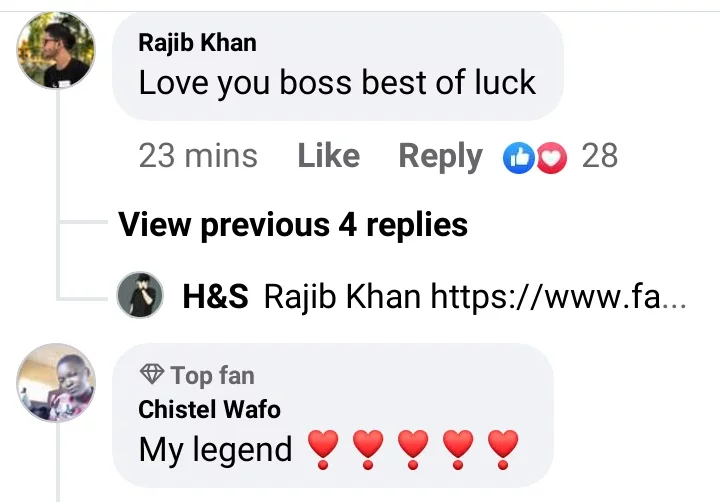
Task: Open the truncated https://www.fa... link
Action: (x=558, y=297)
